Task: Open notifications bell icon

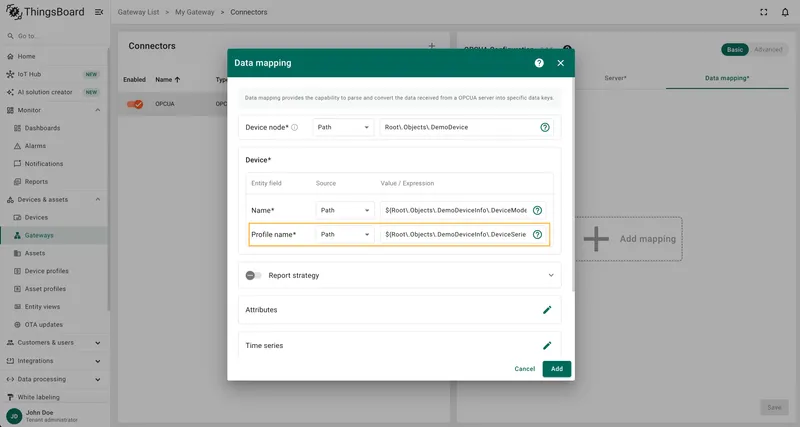Action: pos(785,12)
